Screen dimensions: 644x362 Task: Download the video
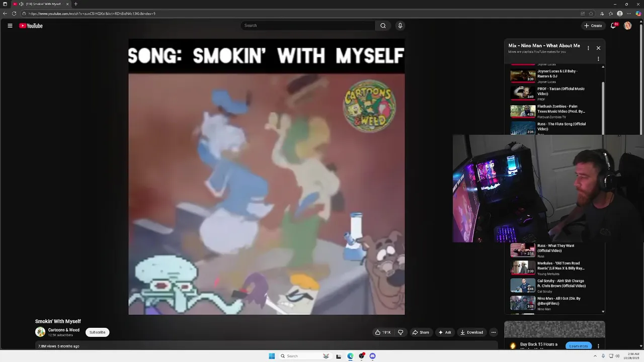[471, 332]
